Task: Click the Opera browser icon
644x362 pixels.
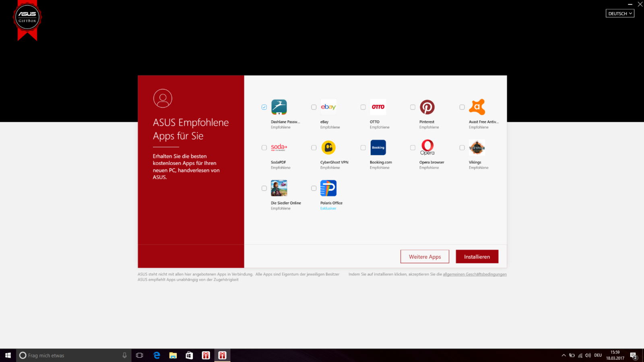Action: (x=427, y=148)
